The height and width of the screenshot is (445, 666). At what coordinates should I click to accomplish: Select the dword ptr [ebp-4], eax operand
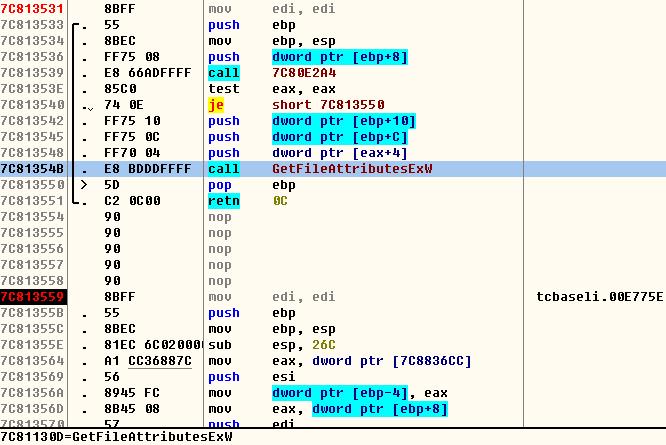click(x=360, y=393)
